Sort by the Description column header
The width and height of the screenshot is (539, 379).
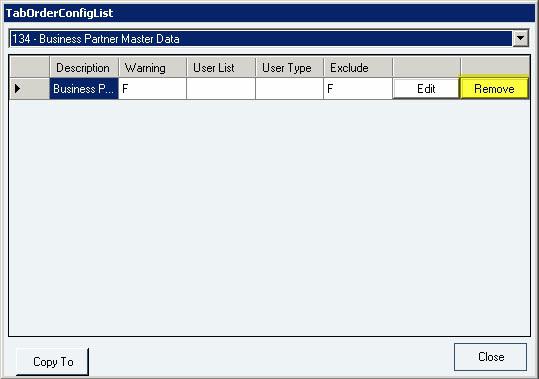point(84,67)
